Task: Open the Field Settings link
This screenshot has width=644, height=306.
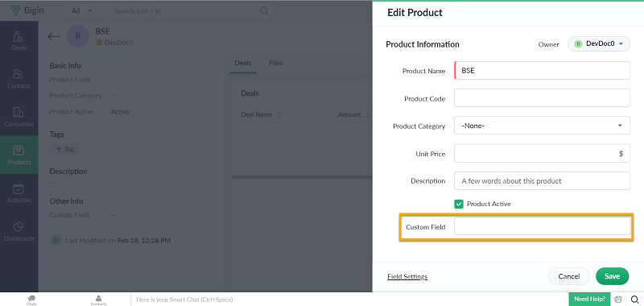Action: click(x=407, y=276)
